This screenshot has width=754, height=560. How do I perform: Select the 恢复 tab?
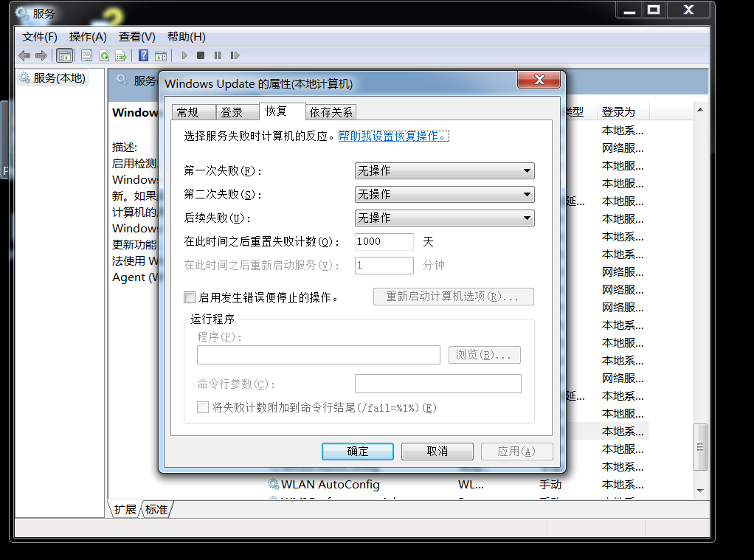pyautogui.click(x=282, y=111)
